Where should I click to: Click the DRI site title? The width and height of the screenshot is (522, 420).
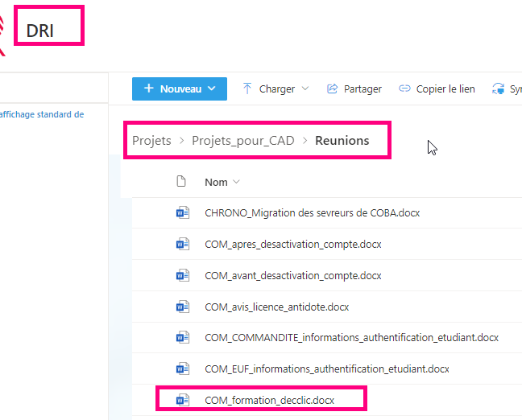(x=40, y=31)
